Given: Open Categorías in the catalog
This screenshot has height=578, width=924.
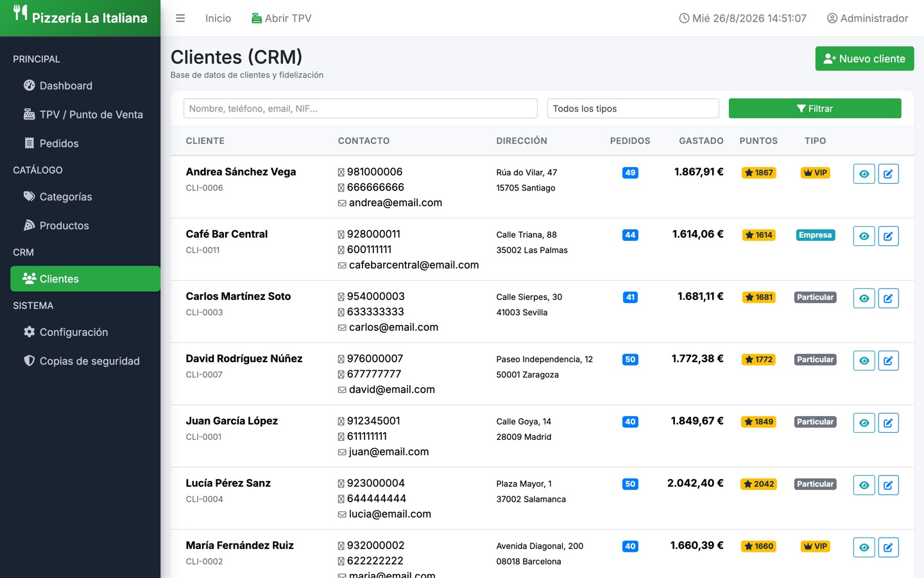Looking at the screenshot, I should 85,197.
